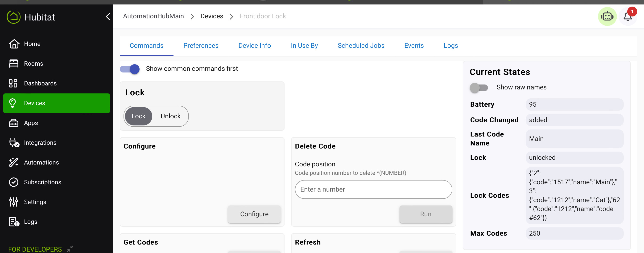This screenshot has width=644, height=253.
Task: Click the Code Changed value added
Action: 574,120
